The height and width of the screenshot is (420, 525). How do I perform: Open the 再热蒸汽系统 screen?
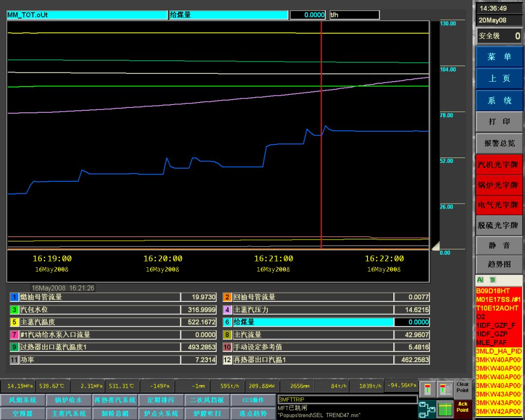click(x=115, y=400)
